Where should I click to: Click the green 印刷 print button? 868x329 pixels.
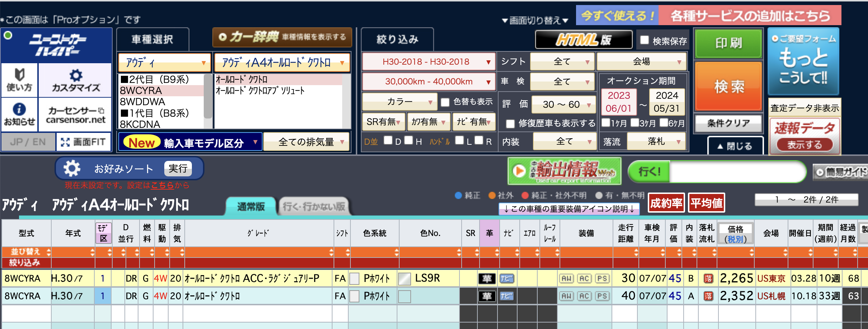point(728,43)
